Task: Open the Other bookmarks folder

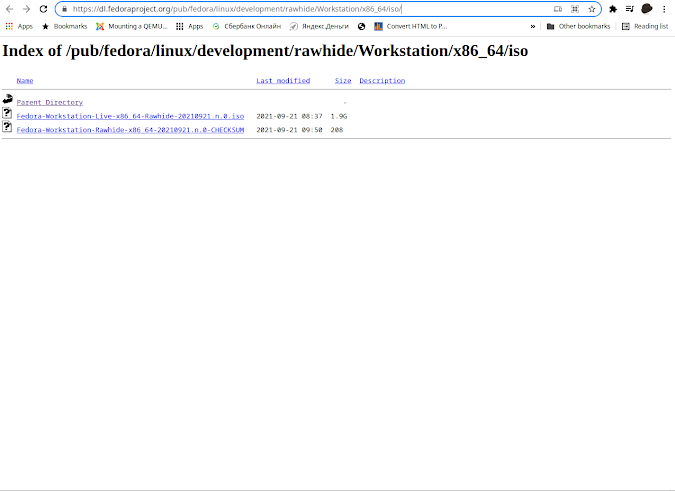Action: (x=579, y=26)
